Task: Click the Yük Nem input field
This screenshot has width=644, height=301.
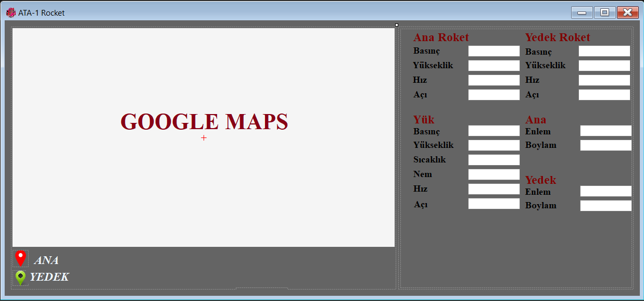Action: [494, 174]
